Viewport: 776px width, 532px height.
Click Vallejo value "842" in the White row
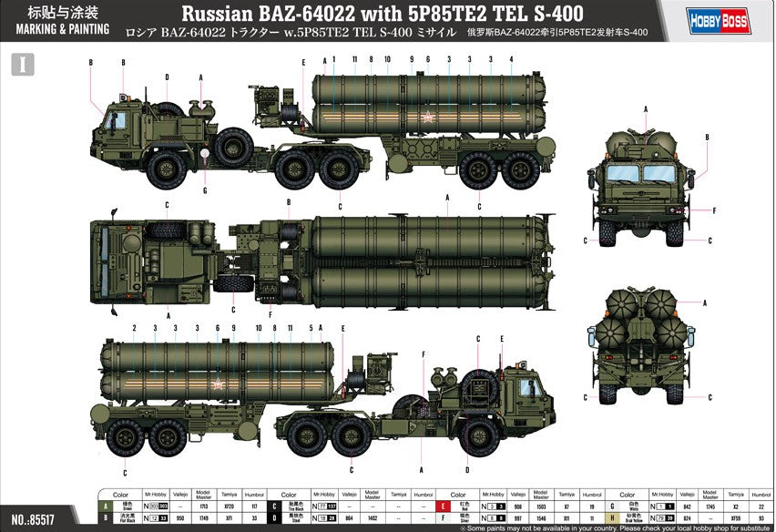687,506
